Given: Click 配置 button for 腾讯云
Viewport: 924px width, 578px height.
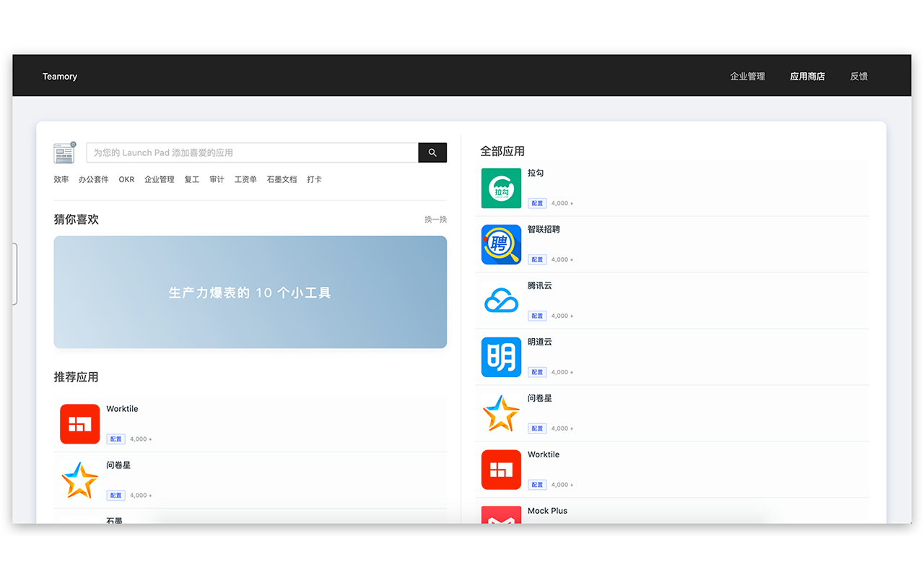Looking at the screenshot, I should click(x=537, y=316).
